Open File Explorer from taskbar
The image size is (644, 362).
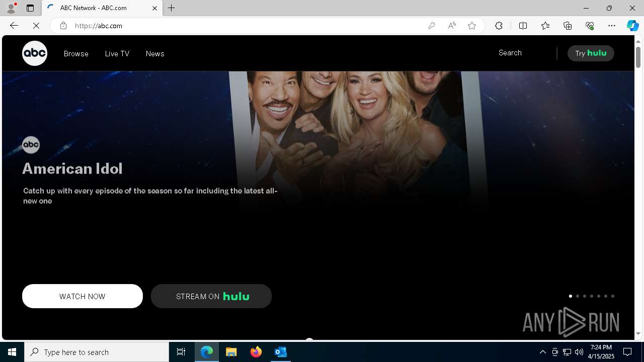click(x=231, y=352)
